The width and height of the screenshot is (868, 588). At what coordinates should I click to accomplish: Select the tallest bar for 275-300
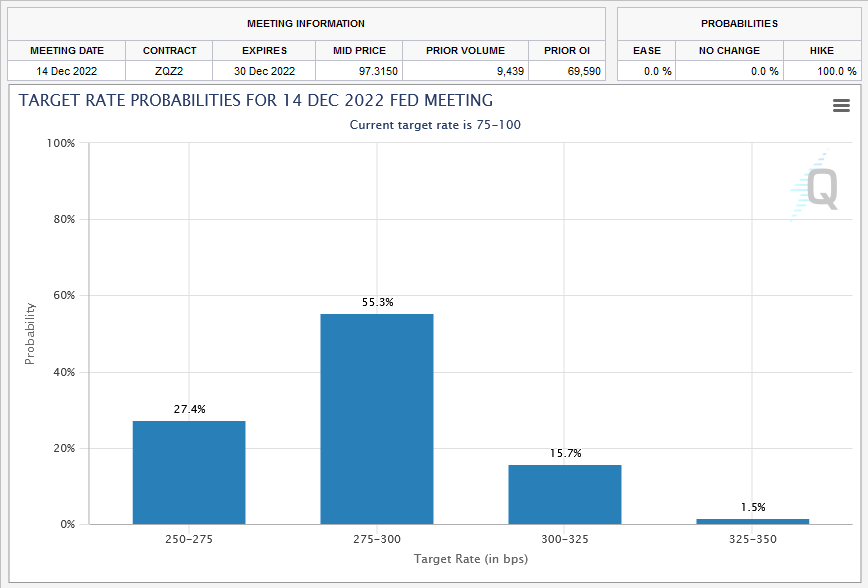377,419
